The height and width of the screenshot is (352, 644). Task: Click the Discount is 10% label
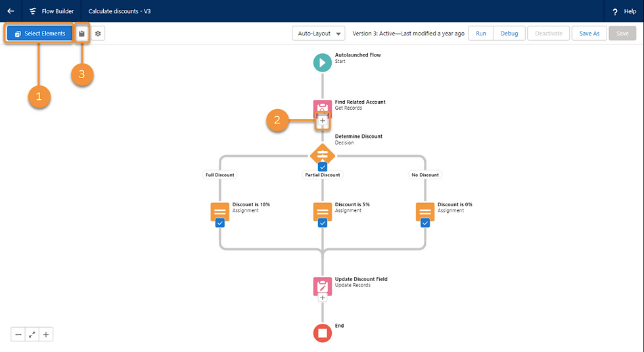[x=251, y=204]
